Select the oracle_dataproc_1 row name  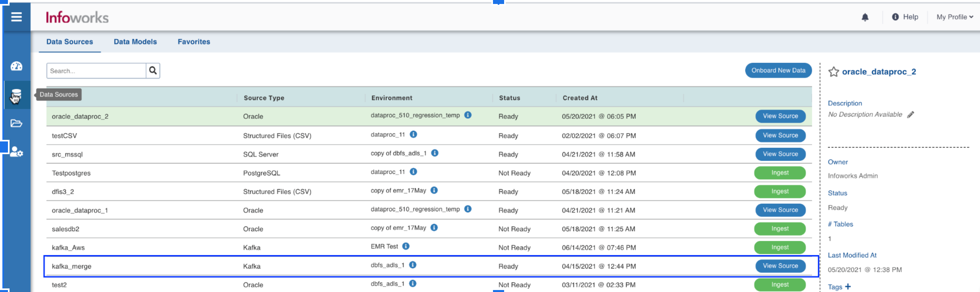click(x=80, y=211)
